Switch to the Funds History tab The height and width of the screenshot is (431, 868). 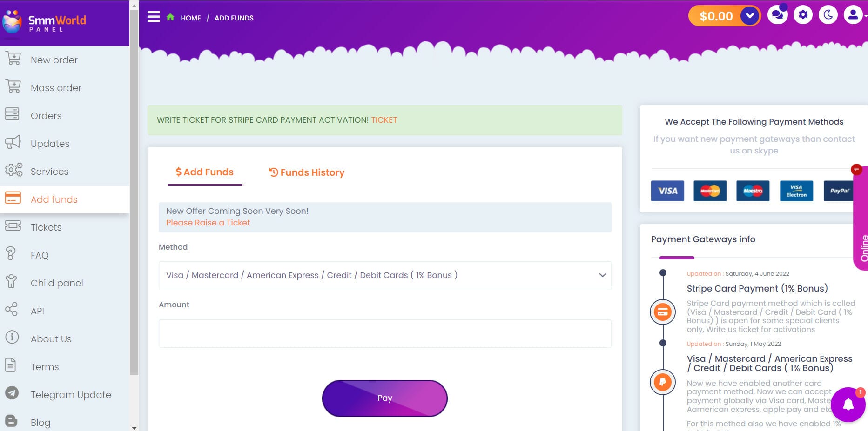(307, 172)
